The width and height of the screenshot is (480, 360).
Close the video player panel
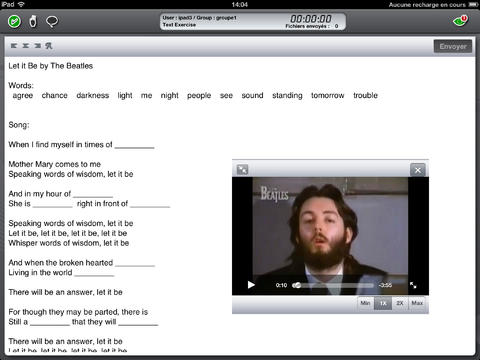[x=418, y=170]
